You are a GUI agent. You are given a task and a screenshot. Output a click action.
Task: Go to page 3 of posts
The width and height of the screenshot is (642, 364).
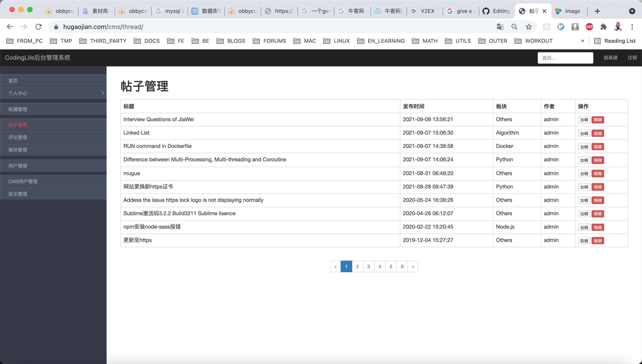point(368,266)
